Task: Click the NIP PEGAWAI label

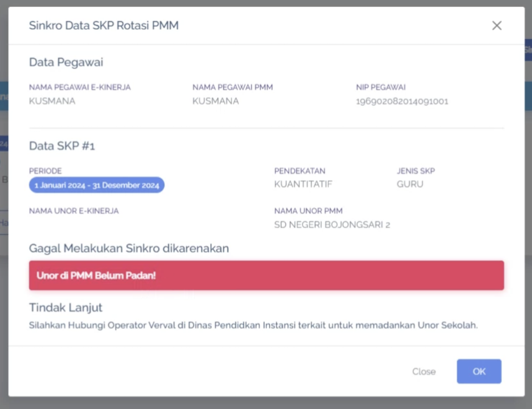Action: pyautogui.click(x=381, y=87)
